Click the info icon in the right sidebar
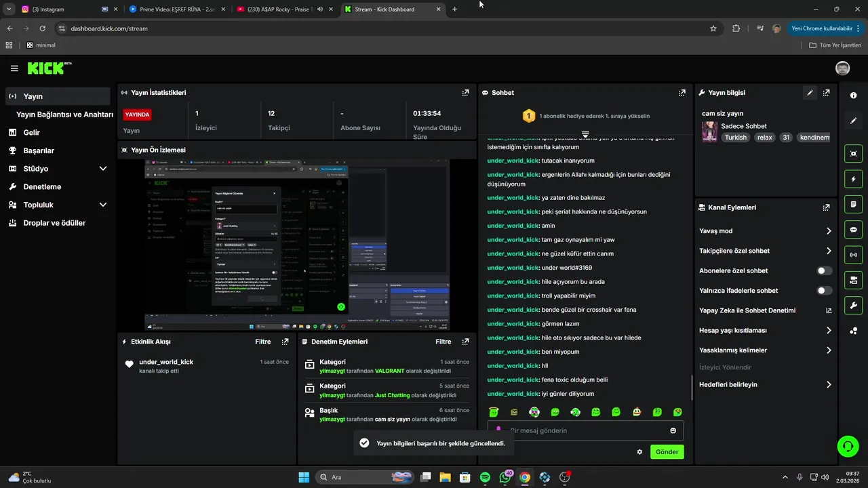868x488 pixels. coord(853,96)
